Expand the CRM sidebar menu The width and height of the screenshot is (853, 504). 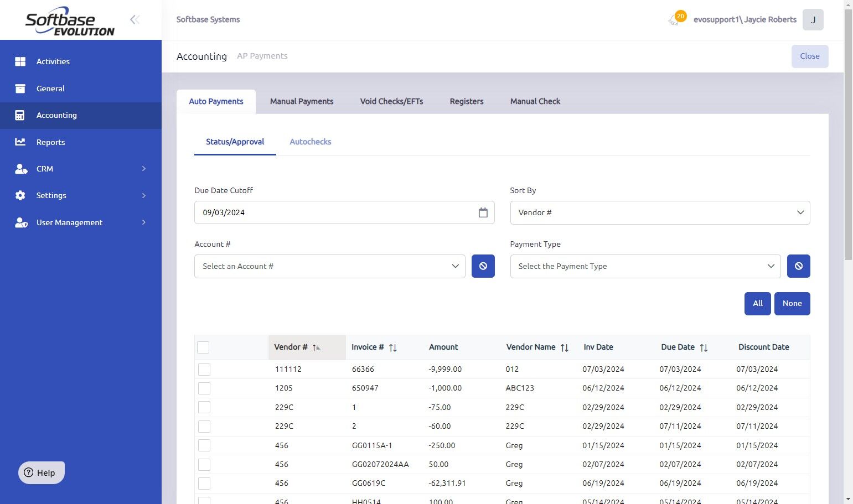81,169
